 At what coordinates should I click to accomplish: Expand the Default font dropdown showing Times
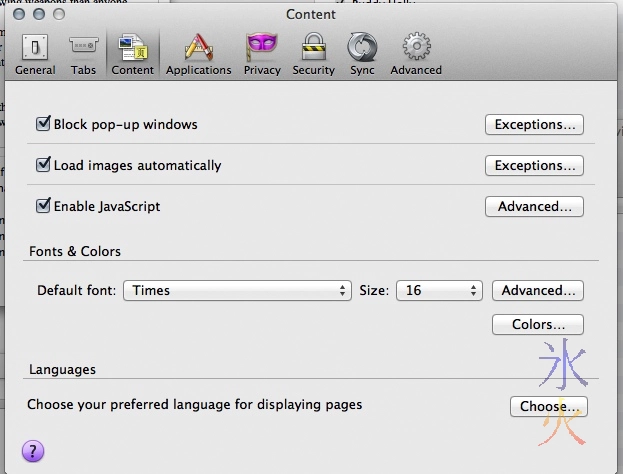236,290
